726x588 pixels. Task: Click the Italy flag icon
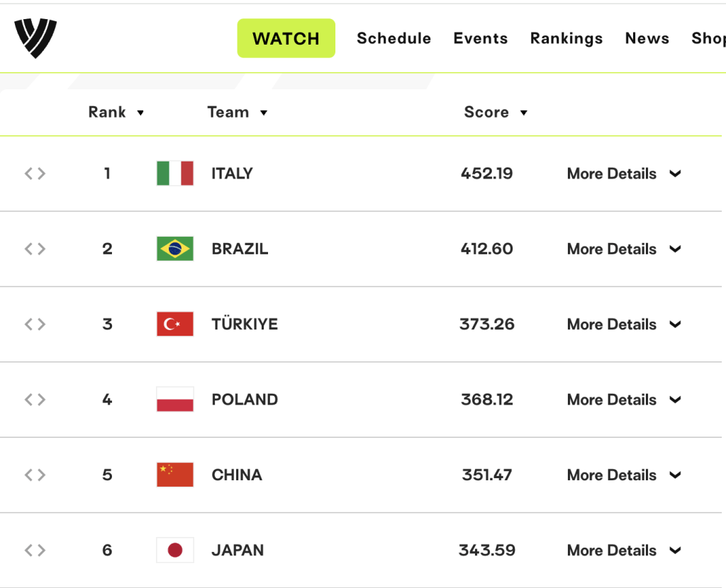175,173
